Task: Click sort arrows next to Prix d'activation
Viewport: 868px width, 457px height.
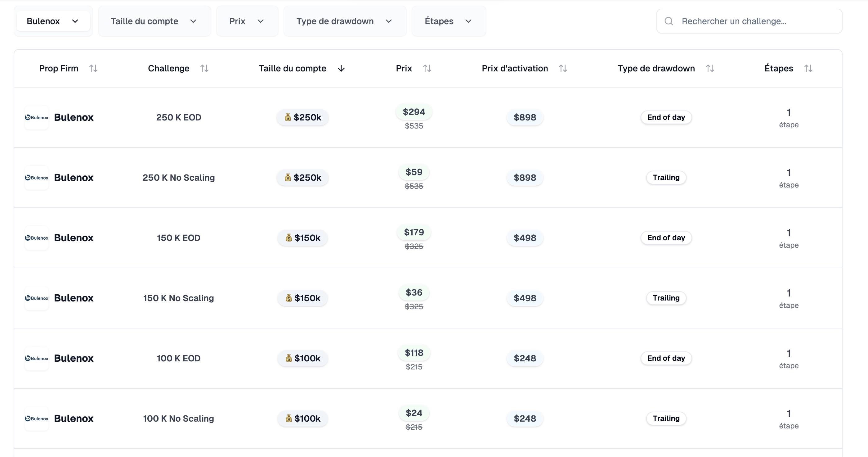Action: click(563, 69)
